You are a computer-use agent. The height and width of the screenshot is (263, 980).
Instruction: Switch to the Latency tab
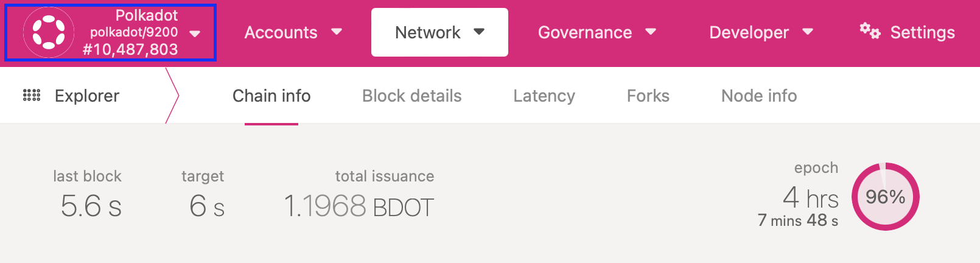tap(544, 96)
